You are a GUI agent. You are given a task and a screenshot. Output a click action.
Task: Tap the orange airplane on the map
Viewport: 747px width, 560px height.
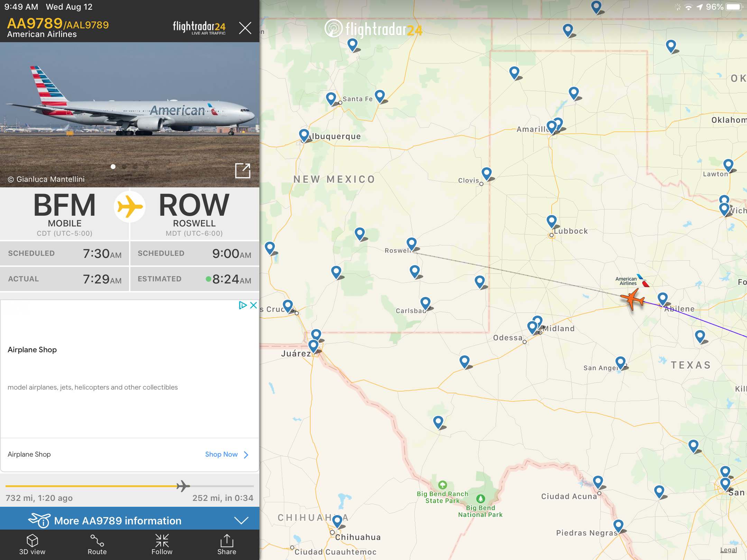click(x=633, y=299)
